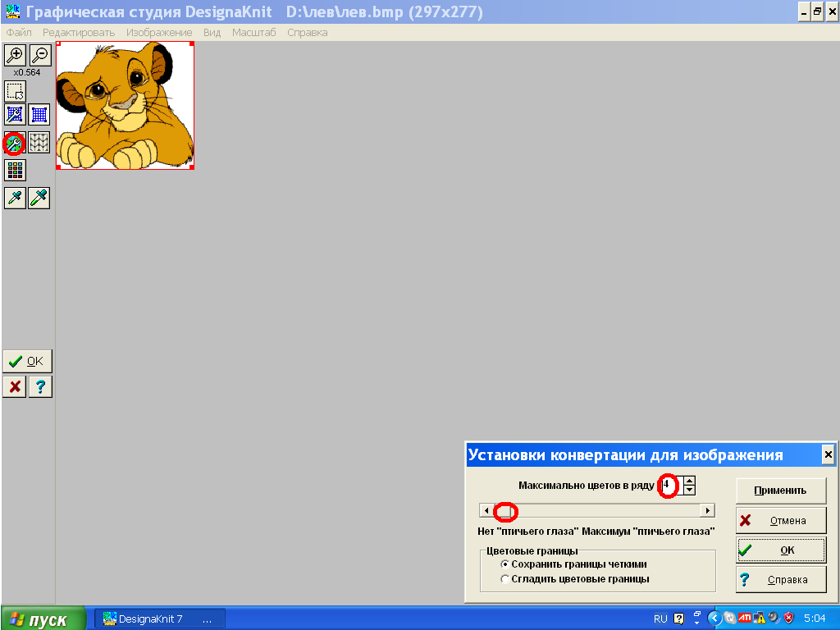
Task: Open the Редактировать menu
Action: 79,33
